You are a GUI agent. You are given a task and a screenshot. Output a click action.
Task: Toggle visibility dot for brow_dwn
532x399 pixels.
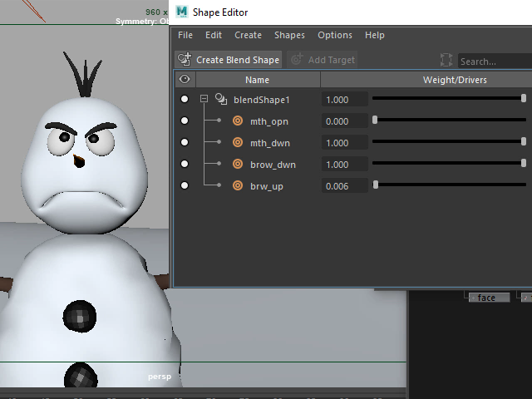(x=185, y=164)
